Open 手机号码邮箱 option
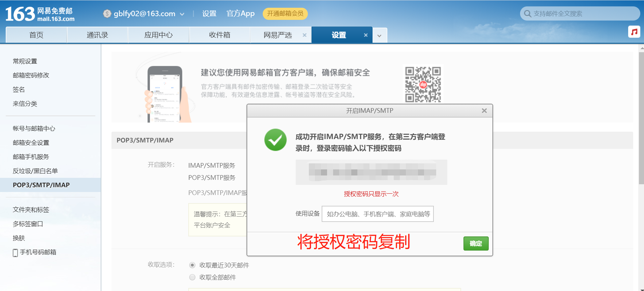This screenshot has width=644, height=291. 38,252
